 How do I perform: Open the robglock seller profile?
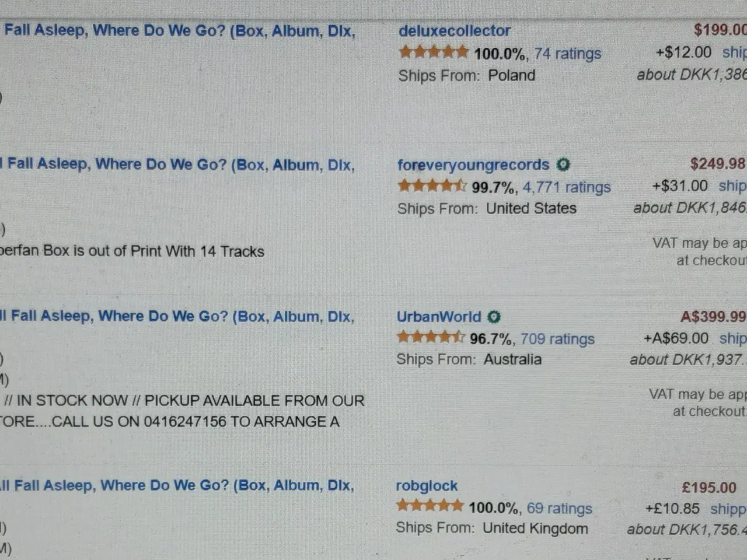[x=427, y=486]
